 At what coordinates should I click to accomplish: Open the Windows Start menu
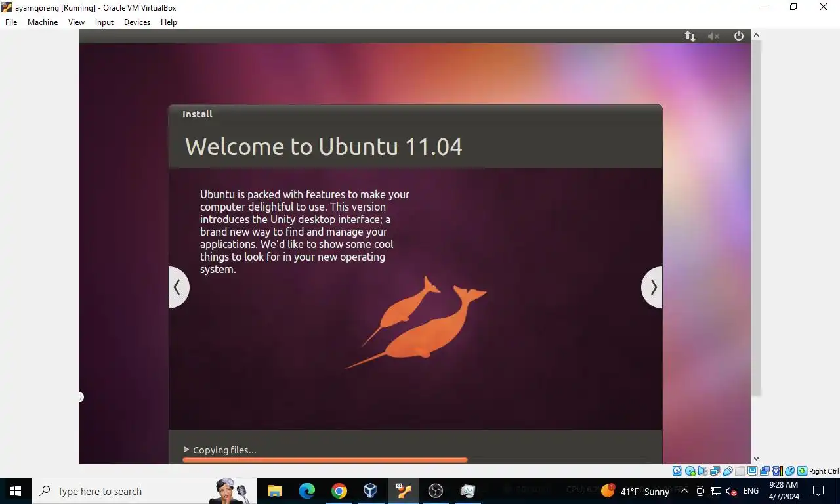(16, 491)
